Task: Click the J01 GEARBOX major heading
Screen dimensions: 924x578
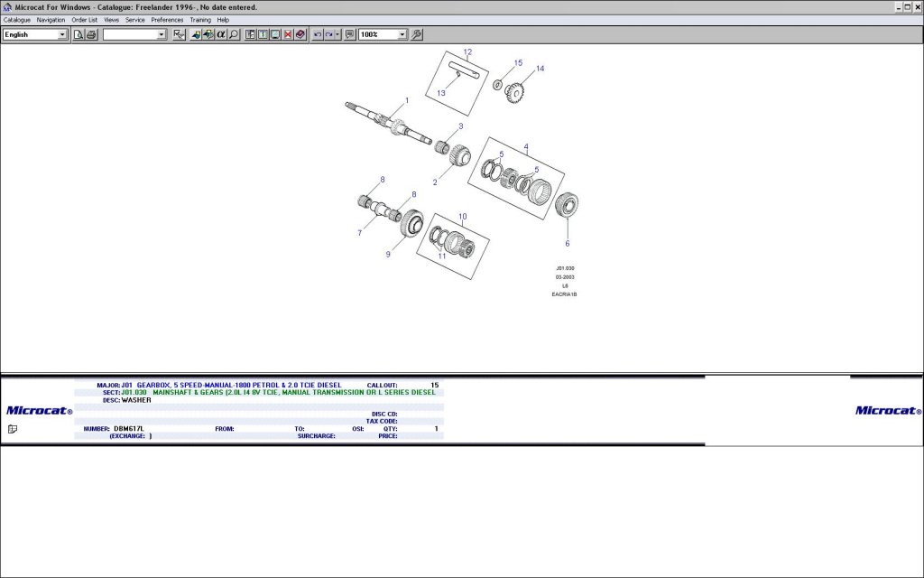Action: pos(232,385)
